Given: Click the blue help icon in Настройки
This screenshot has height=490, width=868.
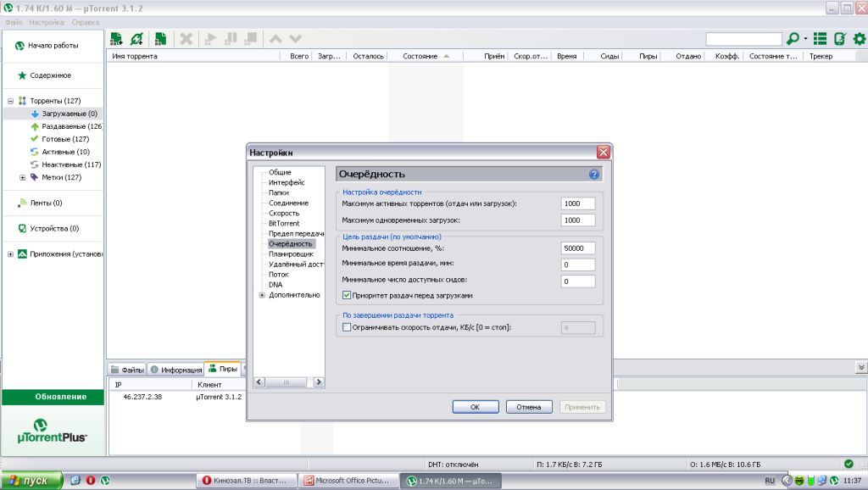Looking at the screenshot, I should [594, 174].
